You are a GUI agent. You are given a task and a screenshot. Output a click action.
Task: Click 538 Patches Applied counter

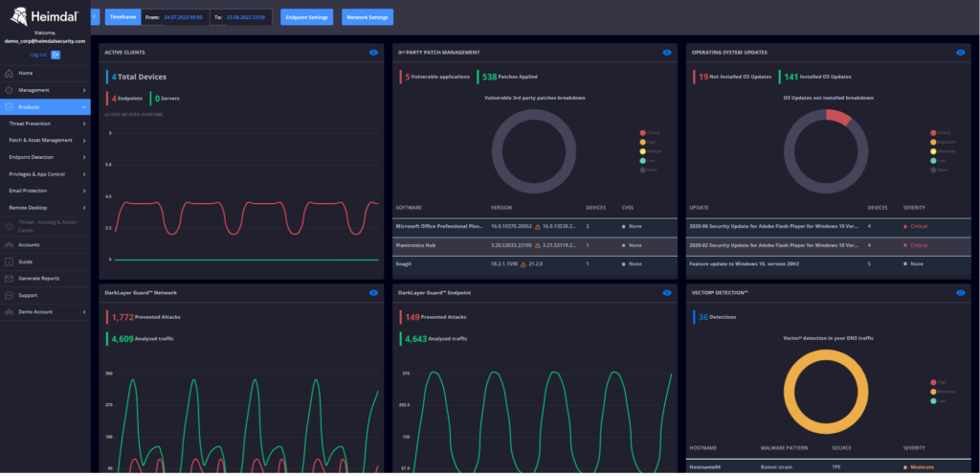point(509,77)
